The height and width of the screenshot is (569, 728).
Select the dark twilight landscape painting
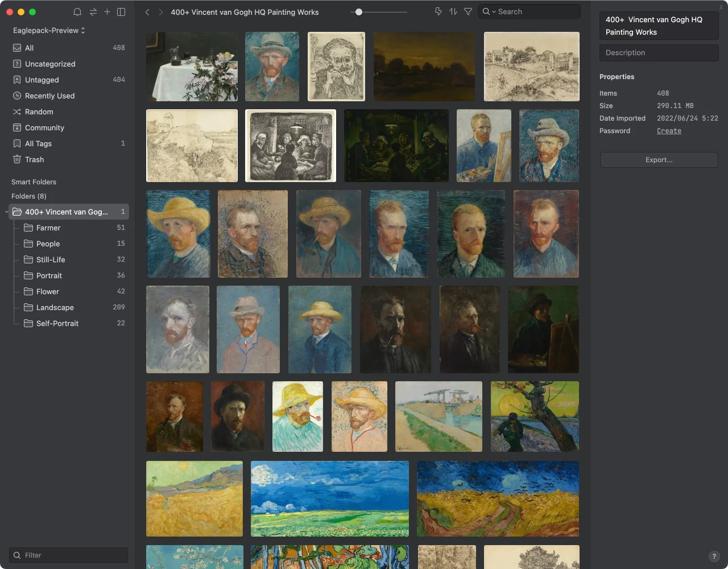[424, 67]
